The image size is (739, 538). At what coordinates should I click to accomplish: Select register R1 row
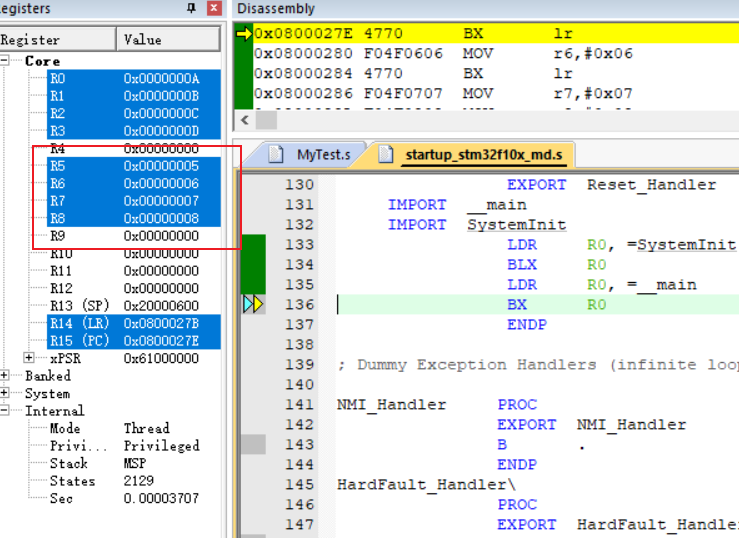tap(134, 96)
